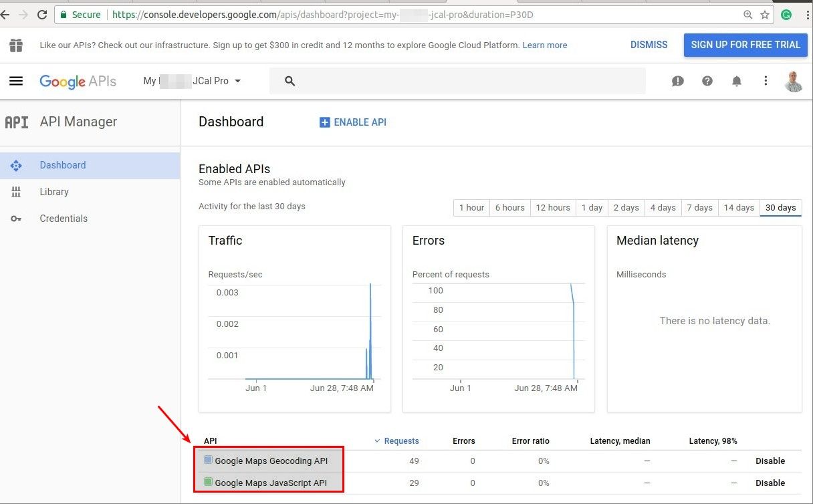Select the 2 days time range
Image resolution: width=813 pixels, height=504 pixels.
[x=626, y=208]
